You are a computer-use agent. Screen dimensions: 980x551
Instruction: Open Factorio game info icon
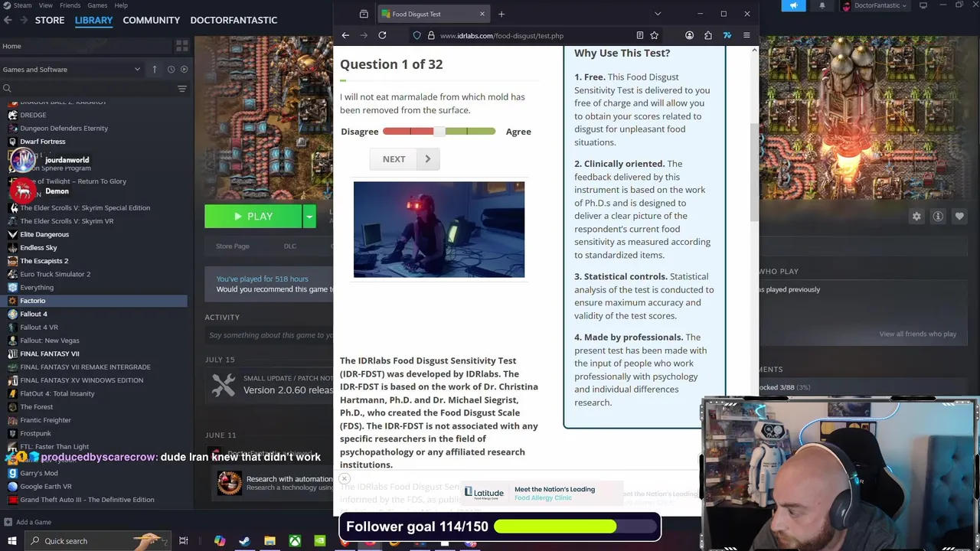tap(938, 217)
